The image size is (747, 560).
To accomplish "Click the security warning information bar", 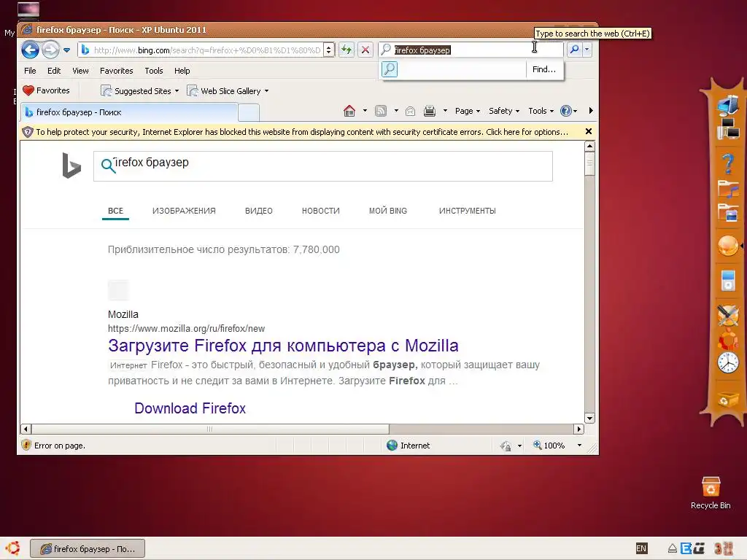I will (301, 132).
